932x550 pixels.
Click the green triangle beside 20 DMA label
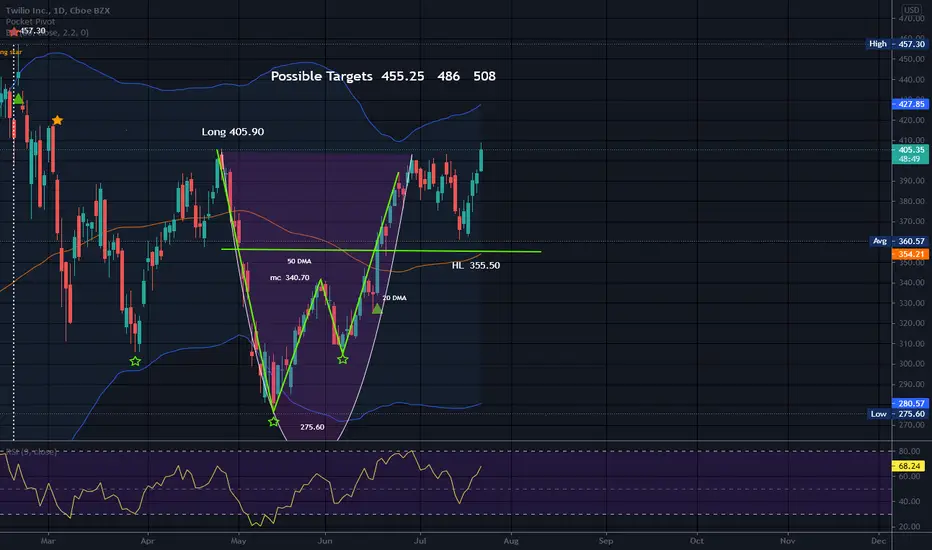[x=377, y=309]
